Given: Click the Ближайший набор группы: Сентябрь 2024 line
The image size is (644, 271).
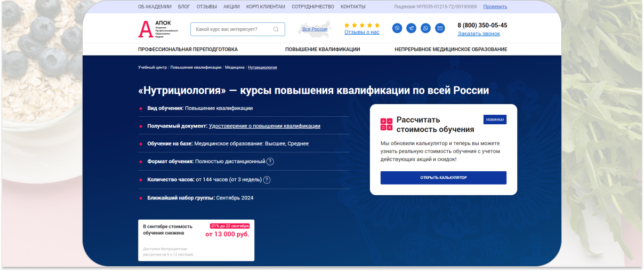Looking at the screenshot, I should point(200,198).
